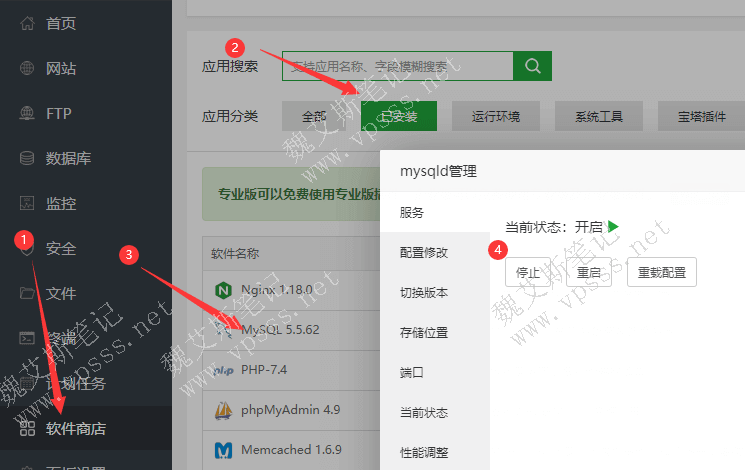
Task: Select the 全部 category tab
Action: pyautogui.click(x=314, y=116)
